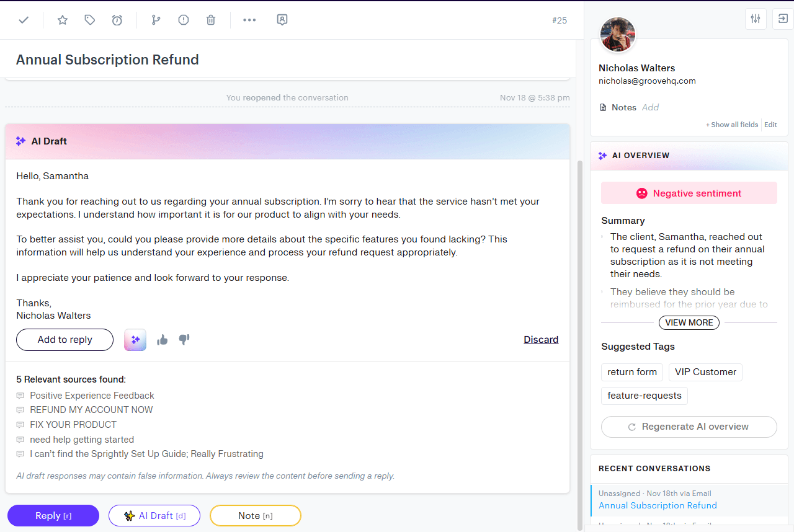Star this conversation
This screenshot has height=532, width=794.
(x=63, y=20)
